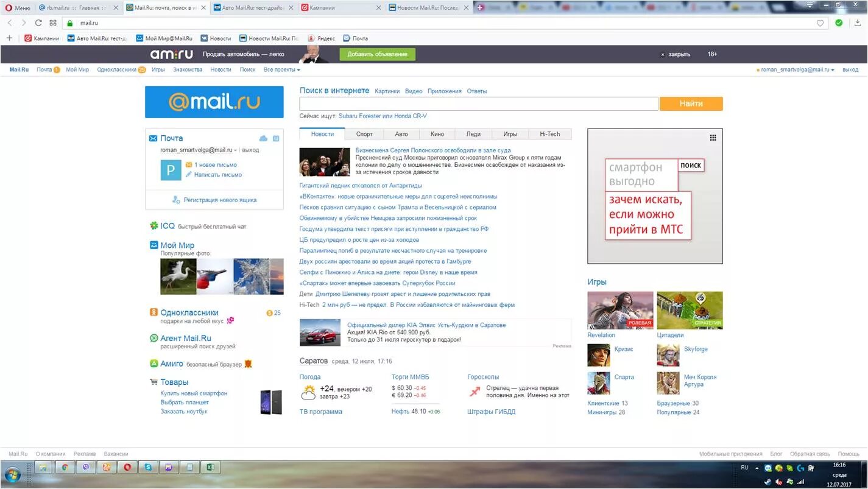Click the Добавить объявление green button
Screen dimensions: 868x489
click(x=378, y=54)
